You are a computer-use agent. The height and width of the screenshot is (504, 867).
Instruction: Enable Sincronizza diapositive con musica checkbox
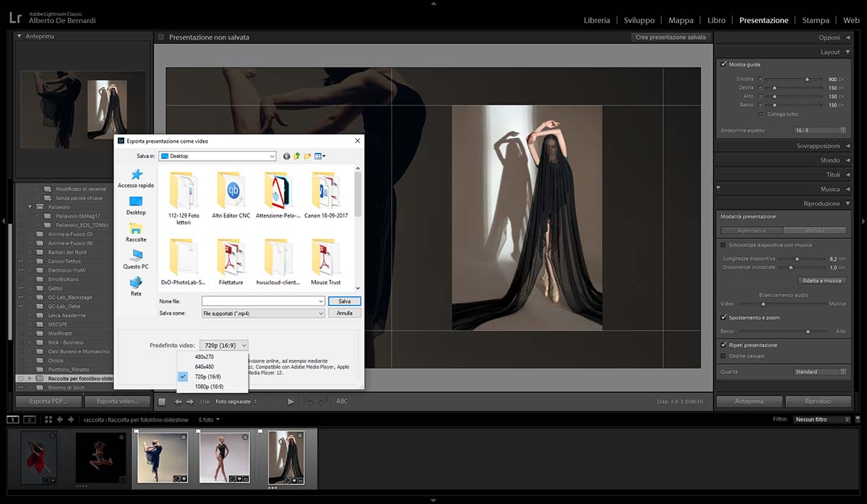[x=724, y=246]
